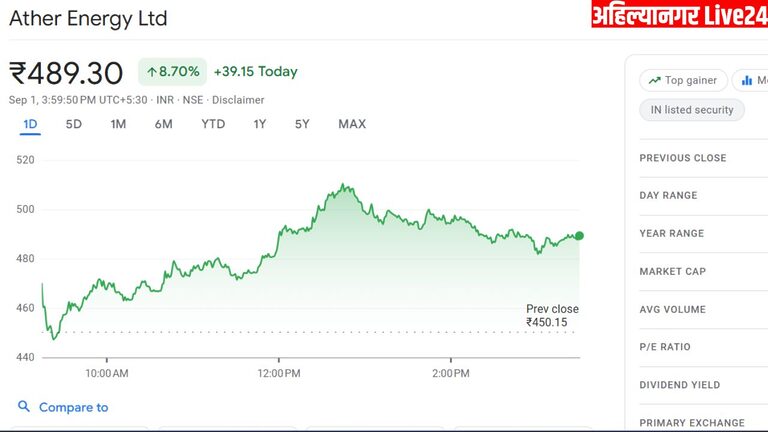The image size is (768, 432).
Task: Open the YTD range view
Action: [213, 124]
